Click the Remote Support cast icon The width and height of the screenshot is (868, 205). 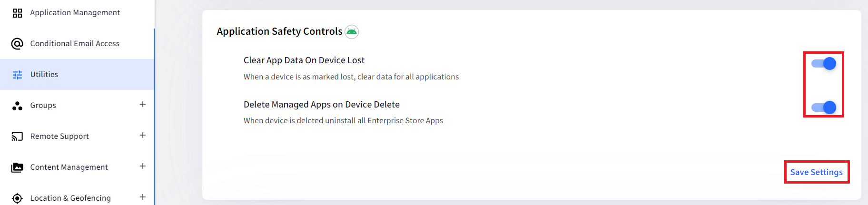coord(17,137)
